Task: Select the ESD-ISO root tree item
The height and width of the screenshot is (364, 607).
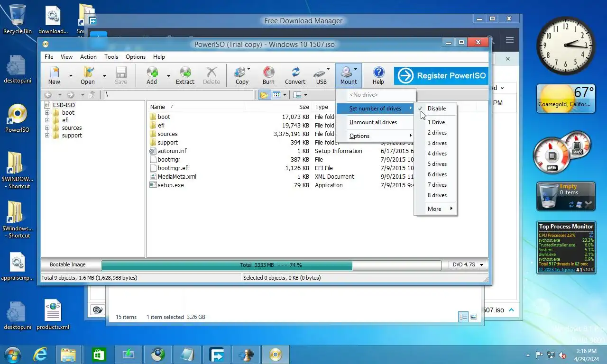Action: (x=64, y=105)
